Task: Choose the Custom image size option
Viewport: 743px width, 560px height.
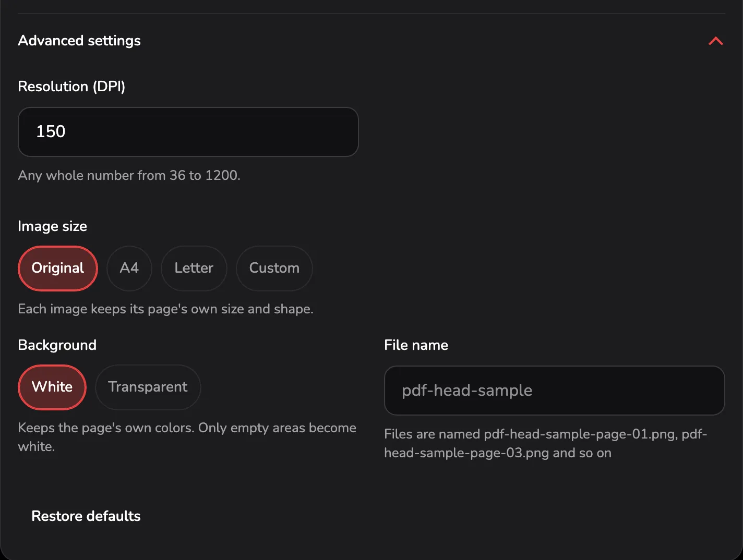Action: coord(274,268)
